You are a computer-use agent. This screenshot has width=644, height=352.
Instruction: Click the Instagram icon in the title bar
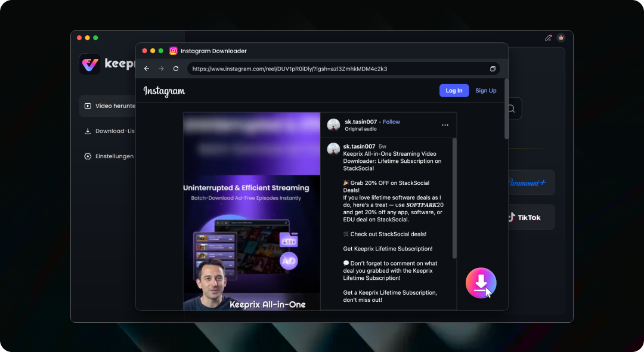[174, 51]
